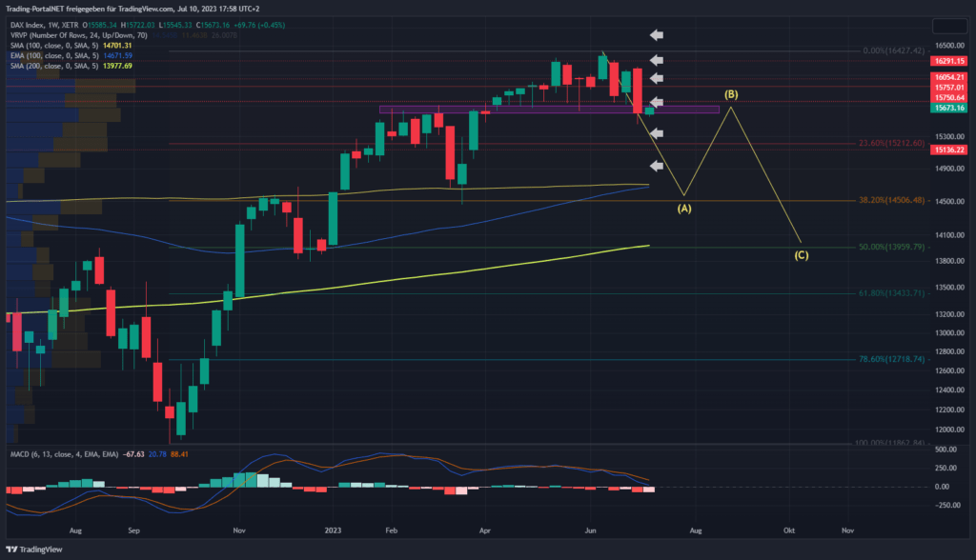Select the red 15136.22 price label
The image size is (976, 560).
949,150
